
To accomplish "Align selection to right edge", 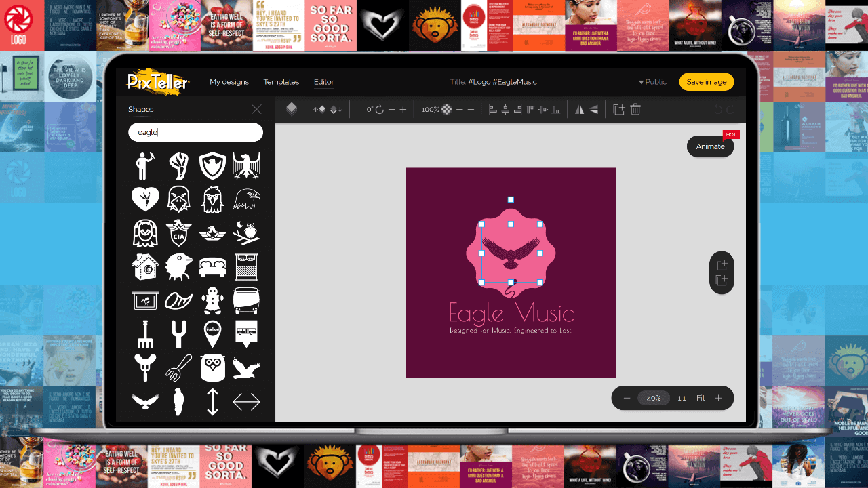I will (x=518, y=109).
